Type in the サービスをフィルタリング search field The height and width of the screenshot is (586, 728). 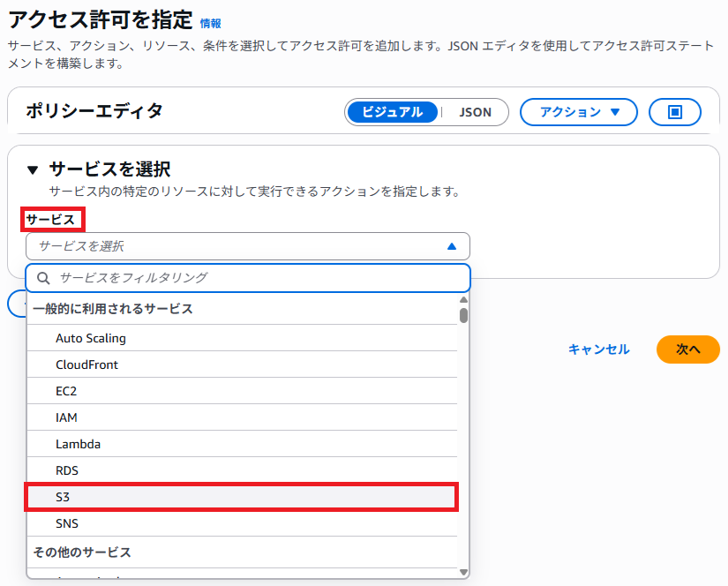pos(256,278)
